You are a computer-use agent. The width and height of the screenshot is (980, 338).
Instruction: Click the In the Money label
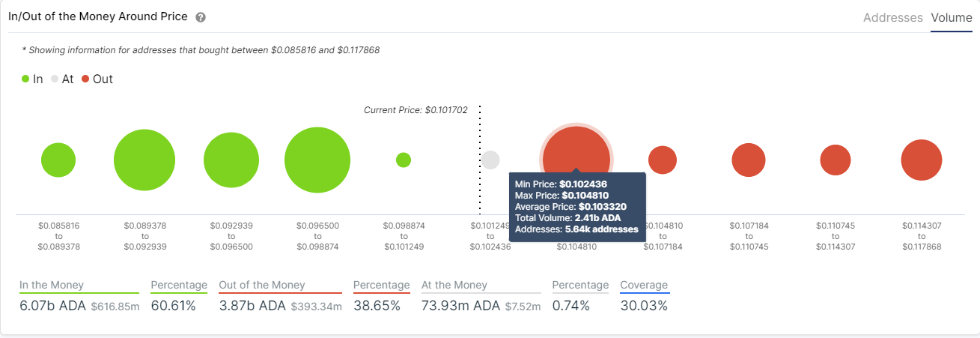click(52, 285)
